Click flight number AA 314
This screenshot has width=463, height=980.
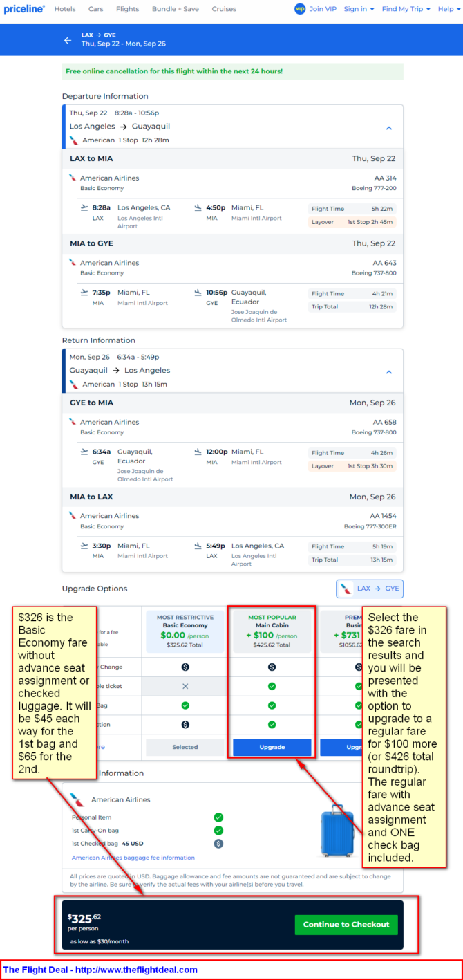386,178
